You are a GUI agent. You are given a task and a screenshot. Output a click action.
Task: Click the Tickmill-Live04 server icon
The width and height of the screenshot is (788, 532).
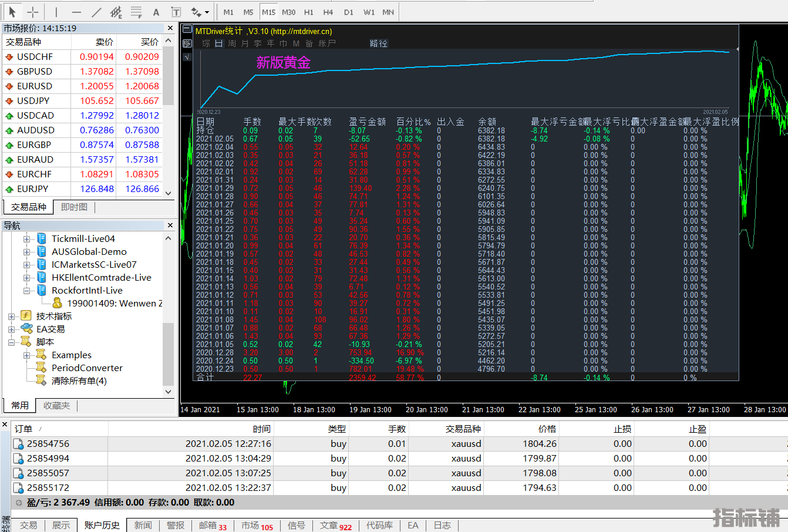click(42, 238)
